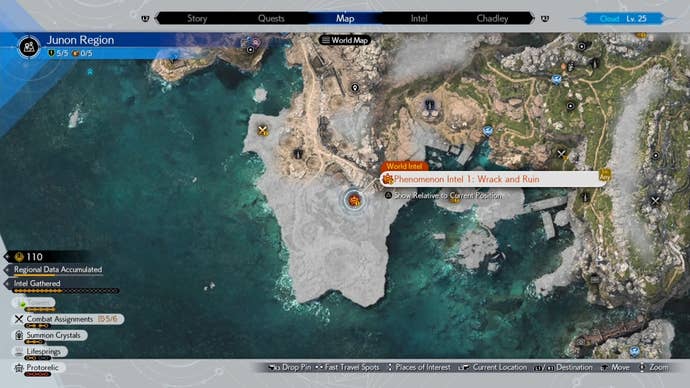Click the circular point marker at northwest coast

(250, 50)
